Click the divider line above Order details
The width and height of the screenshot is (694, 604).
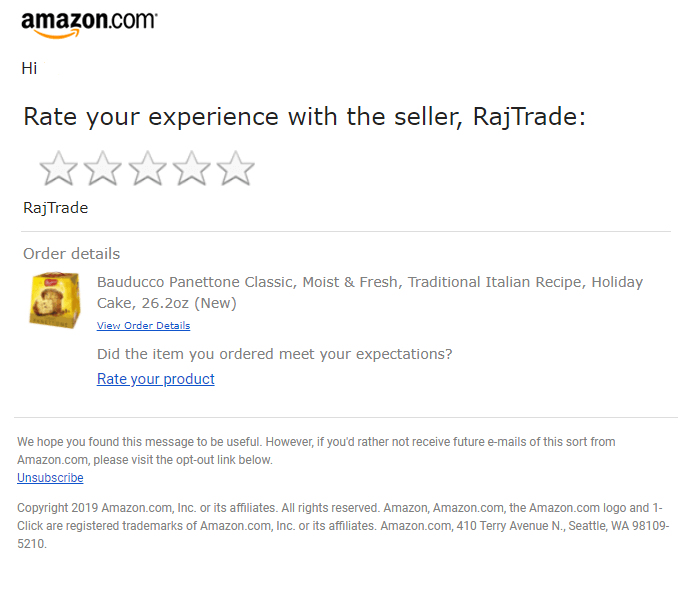(346, 232)
